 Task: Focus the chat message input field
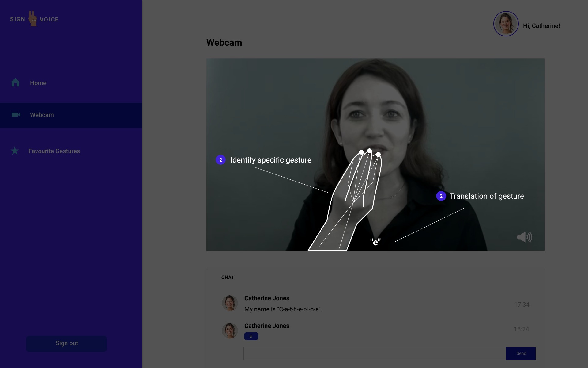(374, 354)
